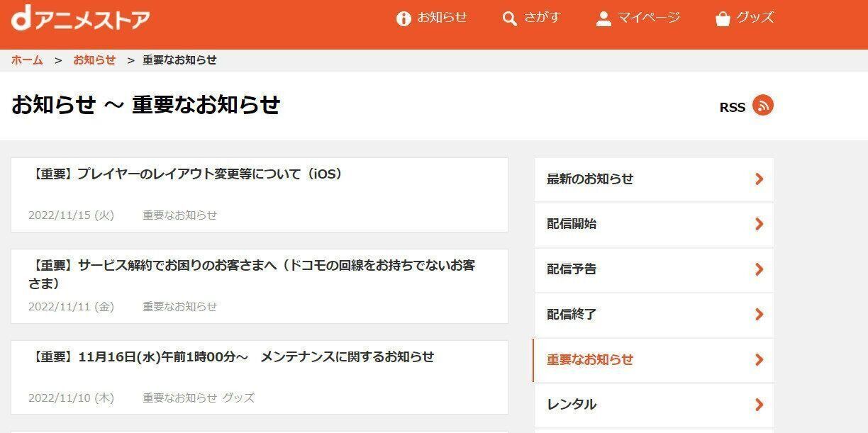Click the ホーム breadcrumb link
The image size is (868, 433).
coord(25,60)
